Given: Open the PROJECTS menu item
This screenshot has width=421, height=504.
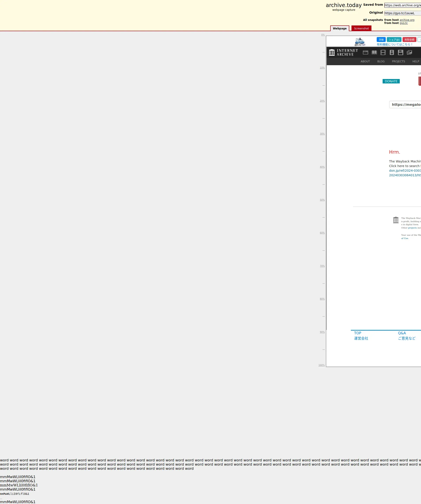Looking at the screenshot, I should pos(398,61).
